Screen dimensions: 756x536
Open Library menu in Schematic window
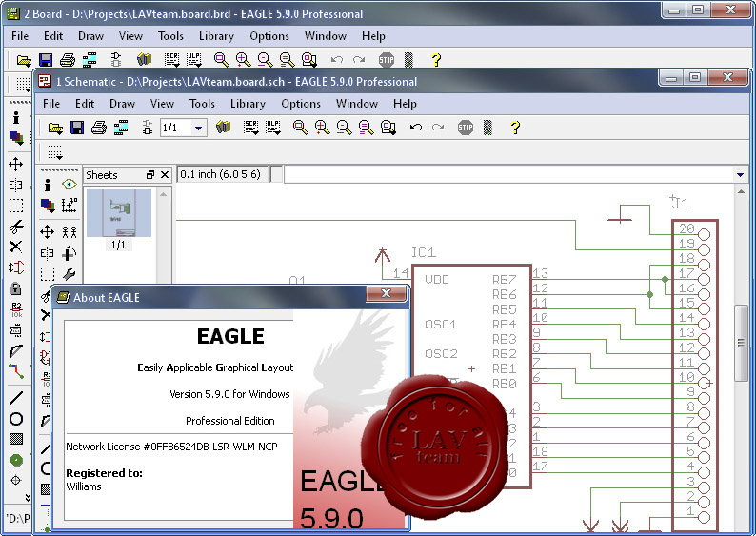248,104
